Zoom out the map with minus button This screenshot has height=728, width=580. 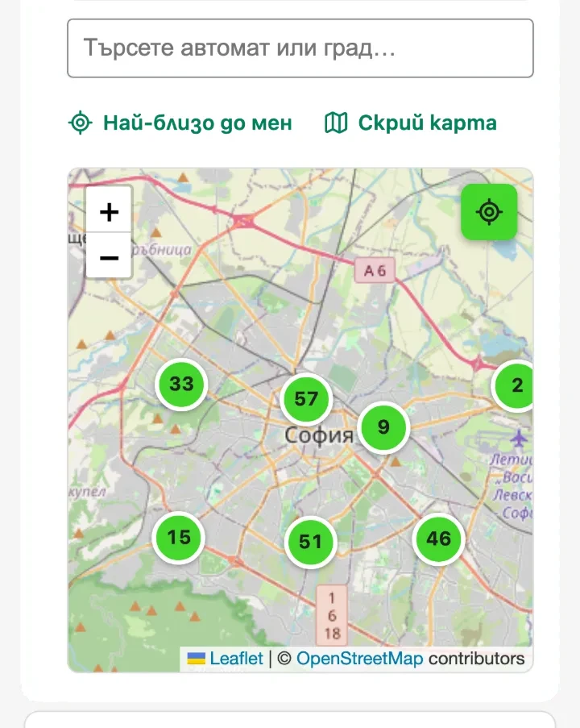109,256
